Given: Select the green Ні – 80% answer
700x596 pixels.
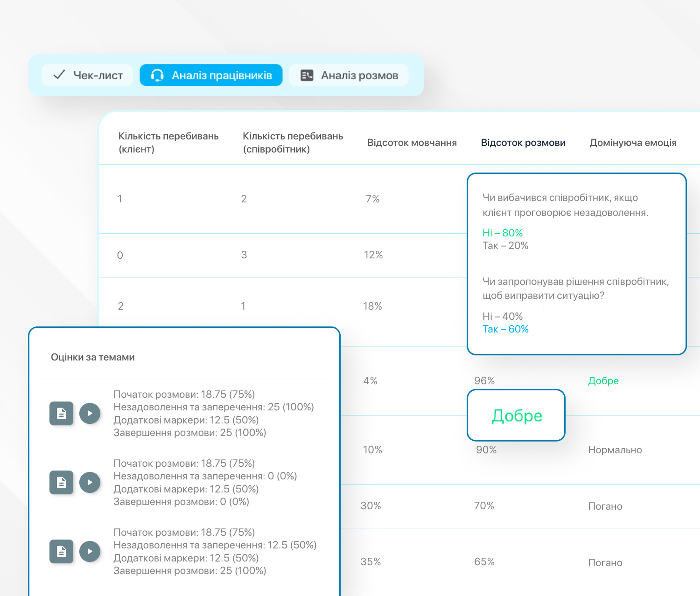Looking at the screenshot, I should click(502, 233).
